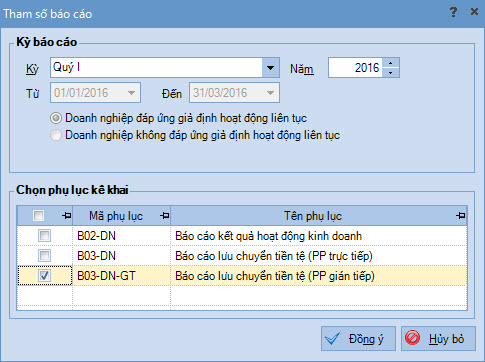Select Doanh nghiệp đáp ứng giả định radio
485x362 pixels.
(56, 118)
